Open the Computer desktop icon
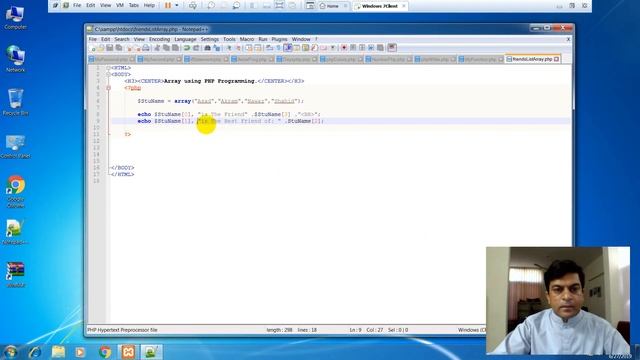 point(16,18)
